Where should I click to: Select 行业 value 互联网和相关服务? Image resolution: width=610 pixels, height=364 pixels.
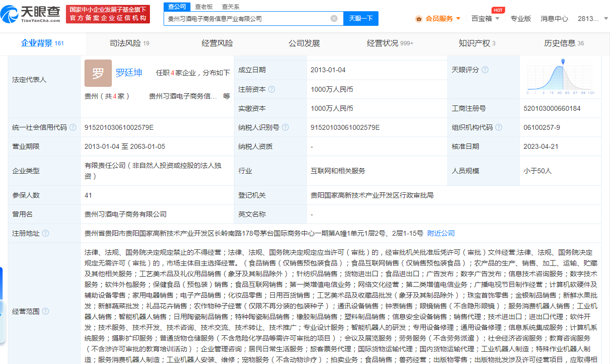(x=338, y=171)
